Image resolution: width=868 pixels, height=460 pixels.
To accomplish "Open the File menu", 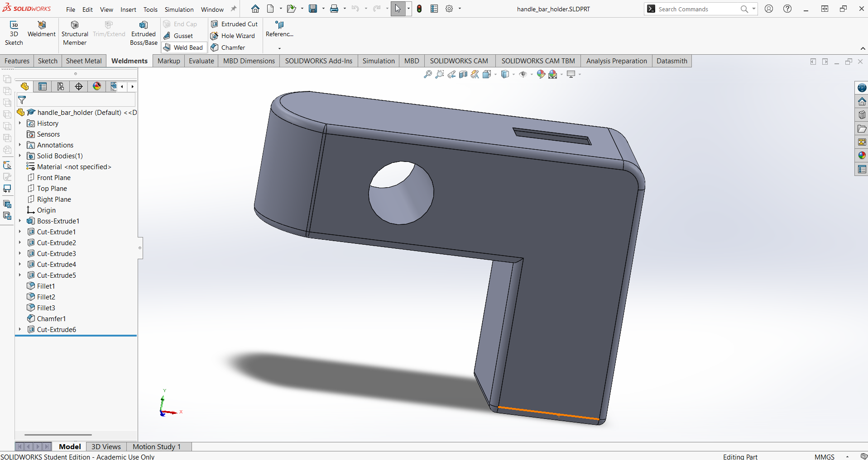I will point(71,9).
